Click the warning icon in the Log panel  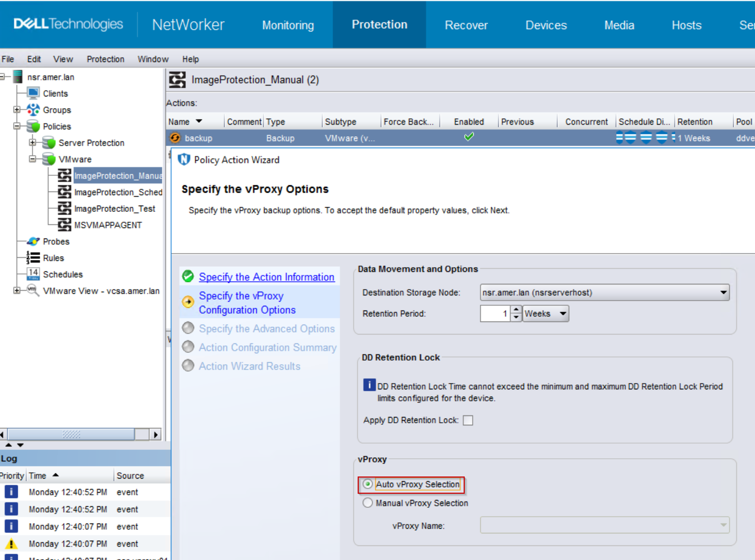coord(10,543)
